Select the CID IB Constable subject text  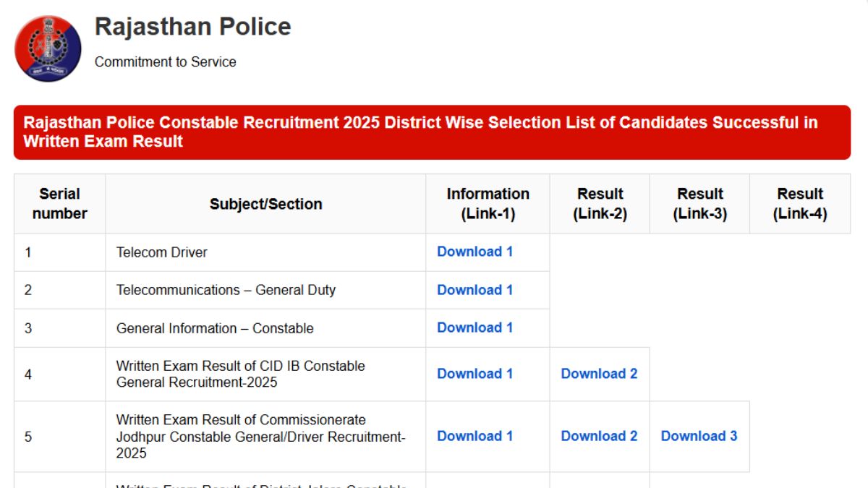click(240, 374)
